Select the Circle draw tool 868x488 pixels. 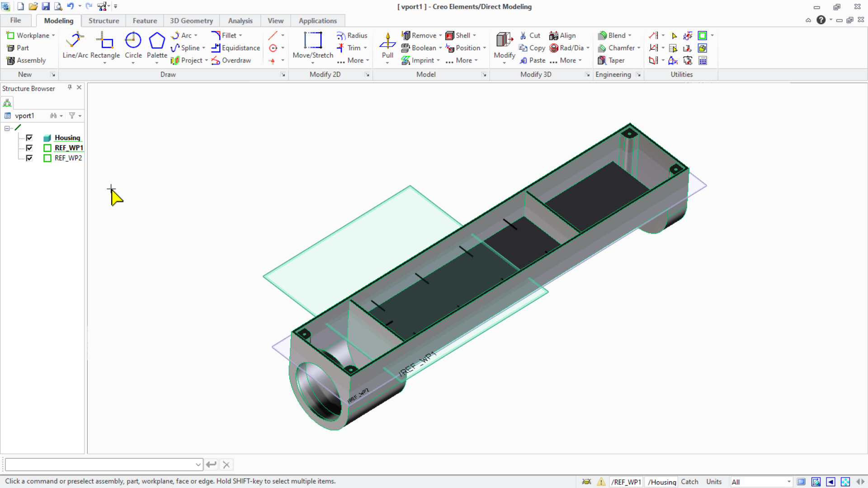pos(133,45)
